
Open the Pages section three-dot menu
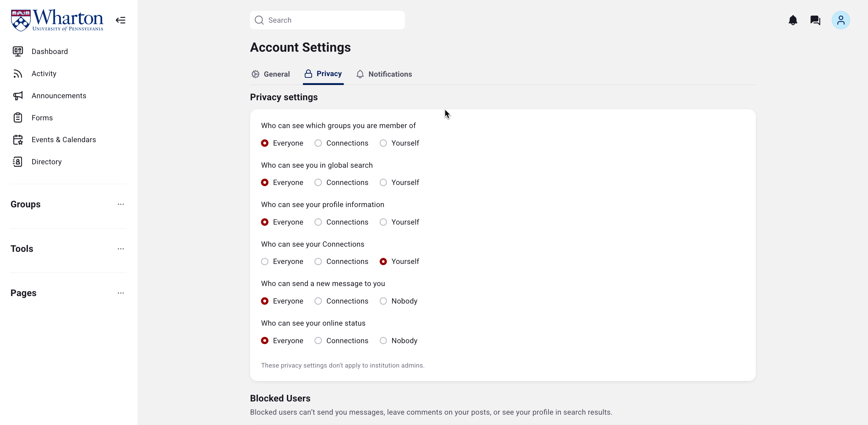(121, 293)
